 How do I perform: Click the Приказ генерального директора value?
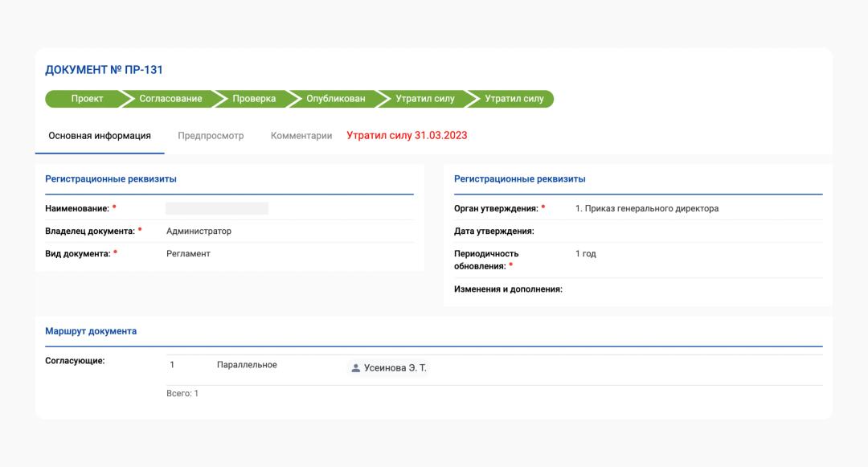[x=647, y=209]
